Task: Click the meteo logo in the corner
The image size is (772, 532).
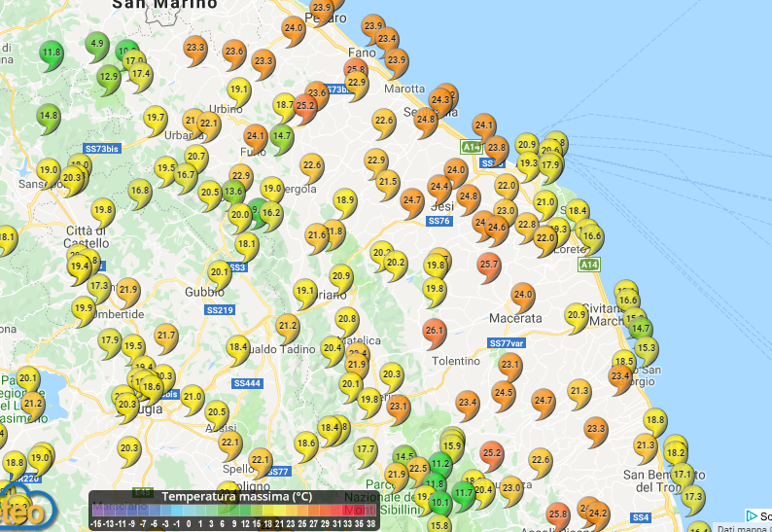Action: click(23, 510)
